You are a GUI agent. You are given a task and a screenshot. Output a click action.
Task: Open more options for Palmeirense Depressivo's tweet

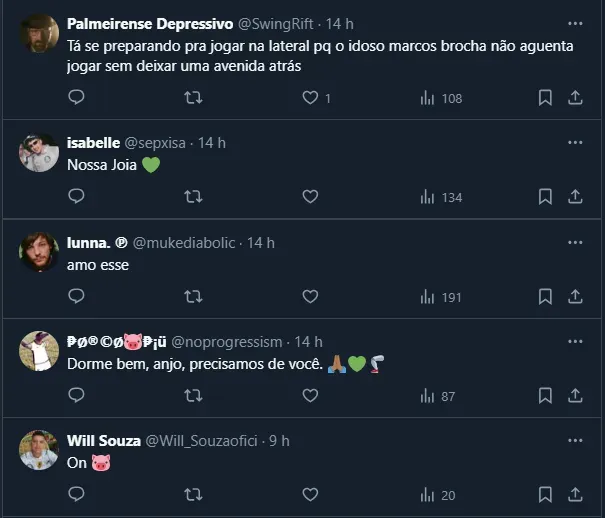(575, 23)
